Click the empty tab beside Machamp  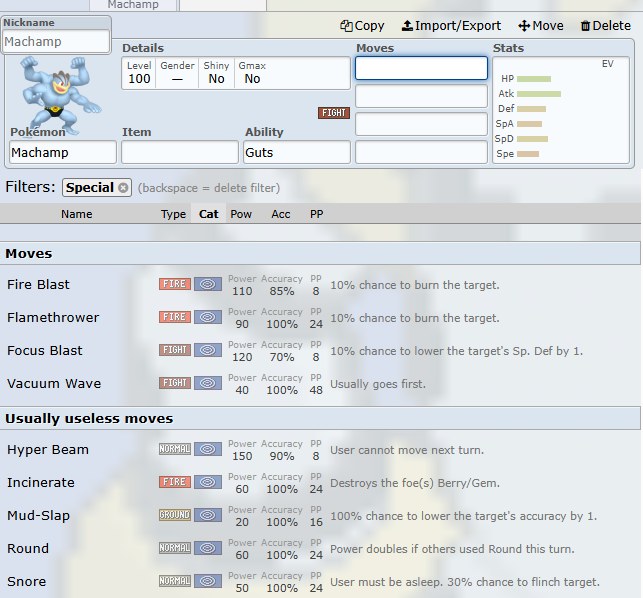223,5
